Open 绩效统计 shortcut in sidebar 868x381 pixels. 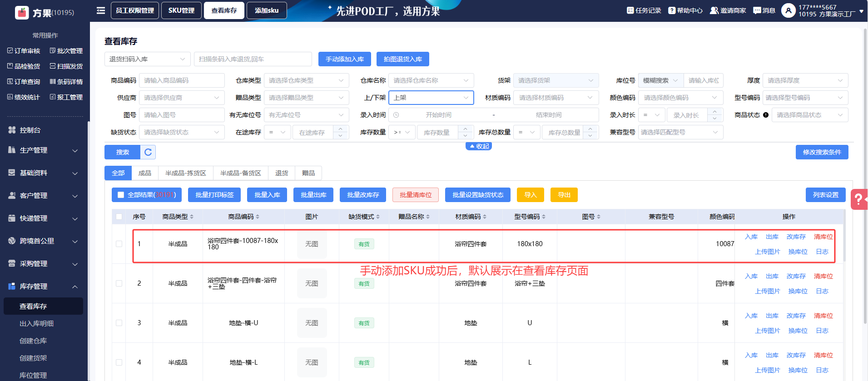pyautogui.click(x=24, y=97)
